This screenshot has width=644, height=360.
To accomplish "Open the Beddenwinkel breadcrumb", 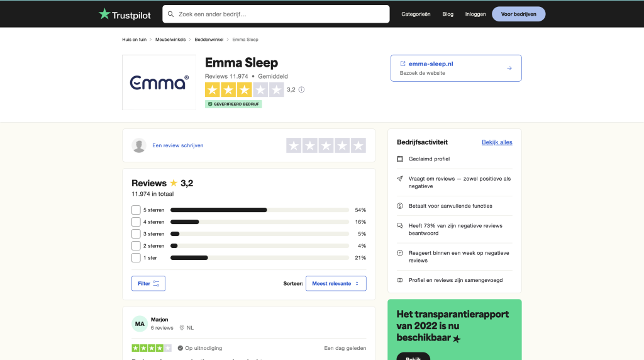I will pyautogui.click(x=209, y=40).
